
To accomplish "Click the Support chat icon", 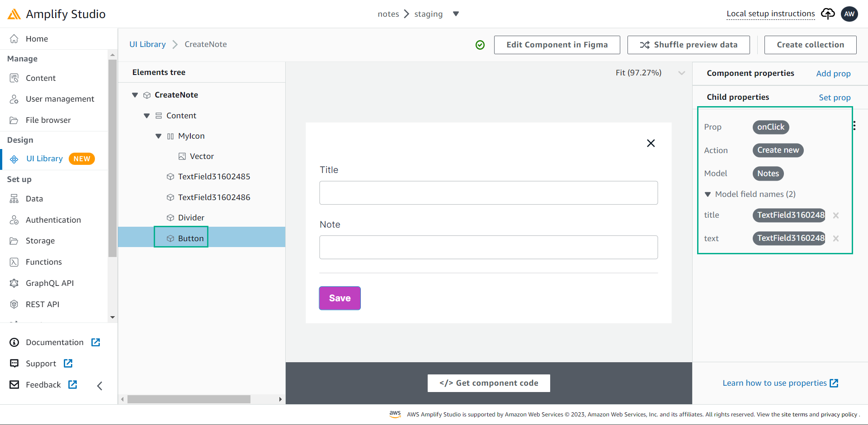I will (x=14, y=364).
